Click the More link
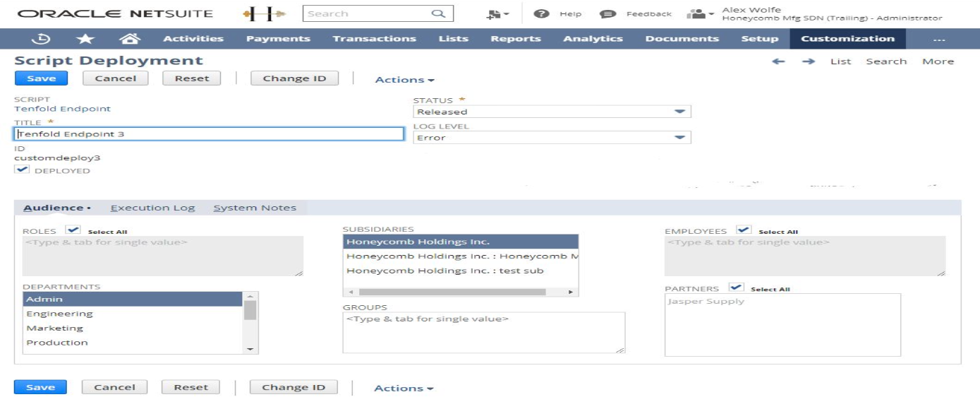980x409 pixels. [938, 61]
